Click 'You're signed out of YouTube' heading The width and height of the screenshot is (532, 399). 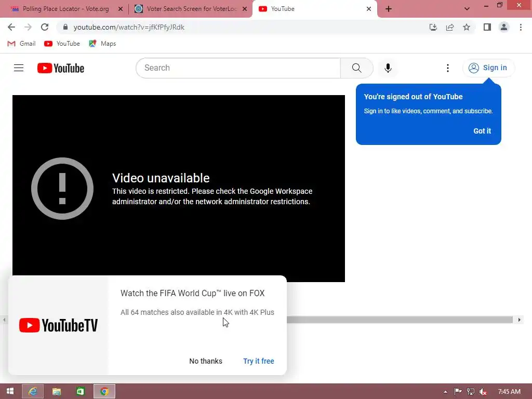point(413,97)
